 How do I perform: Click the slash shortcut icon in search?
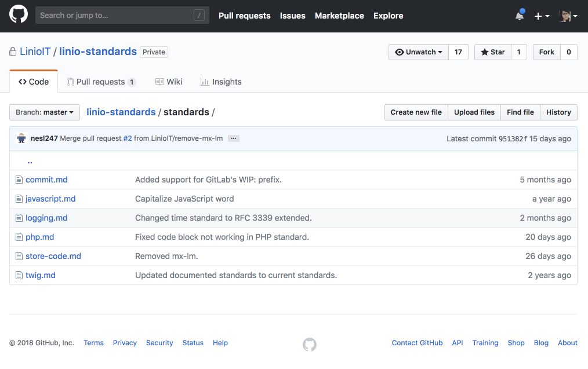pyautogui.click(x=199, y=16)
